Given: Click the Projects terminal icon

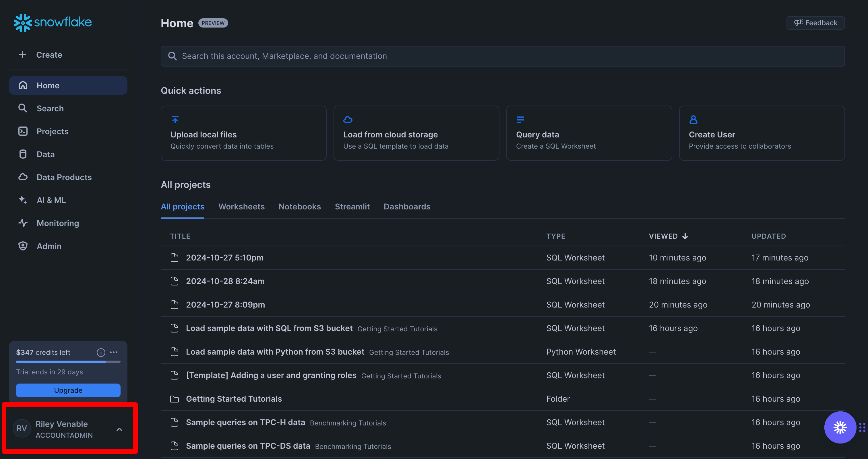Looking at the screenshot, I should (23, 131).
